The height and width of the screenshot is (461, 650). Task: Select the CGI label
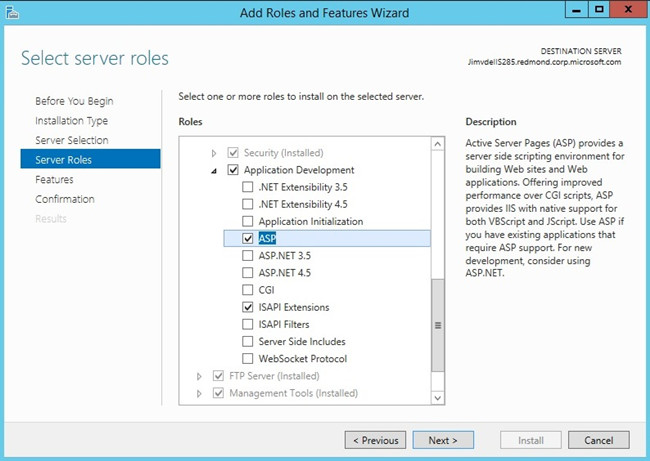tap(267, 290)
